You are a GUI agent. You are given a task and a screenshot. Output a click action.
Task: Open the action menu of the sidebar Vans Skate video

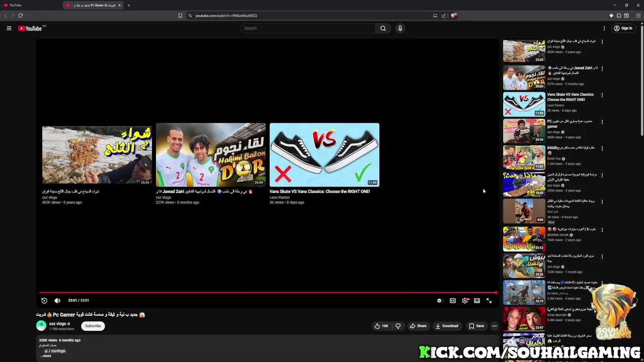click(x=602, y=95)
